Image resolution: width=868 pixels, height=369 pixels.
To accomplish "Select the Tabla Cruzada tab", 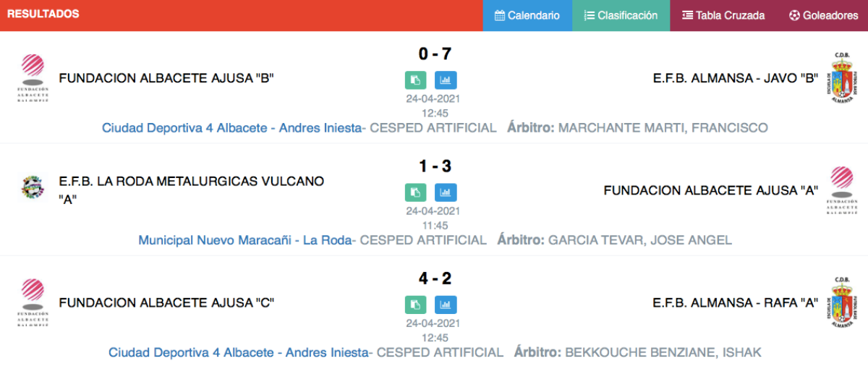I will (x=723, y=15).
